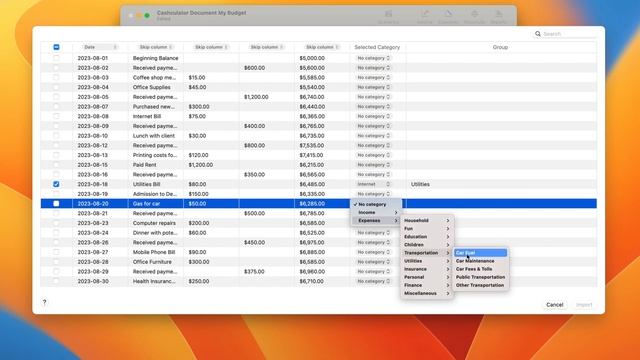Check the Paid Rent row checkbox
The height and width of the screenshot is (360, 640).
click(56, 165)
